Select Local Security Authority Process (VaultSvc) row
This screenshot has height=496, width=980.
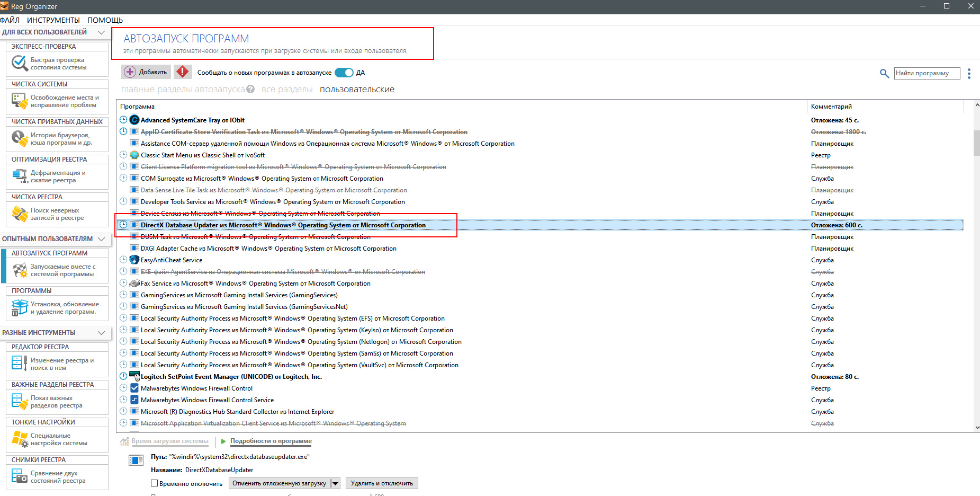[540, 365]
